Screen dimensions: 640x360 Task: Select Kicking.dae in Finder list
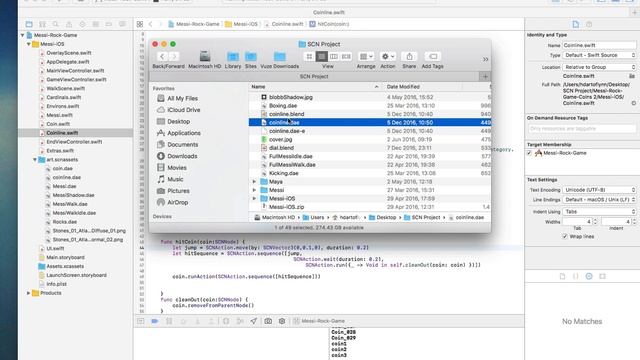coord(370,173)
